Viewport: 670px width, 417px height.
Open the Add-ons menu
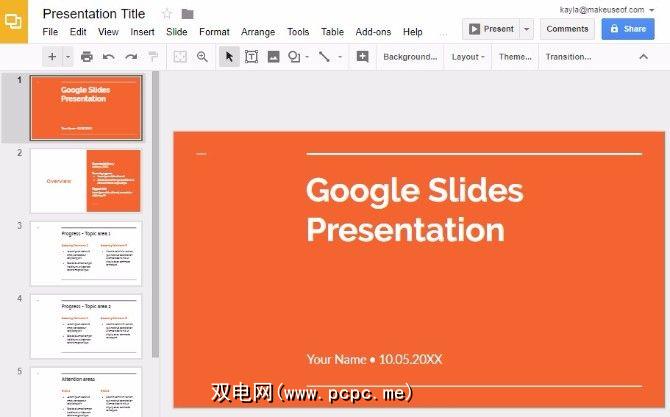point(373,32)
